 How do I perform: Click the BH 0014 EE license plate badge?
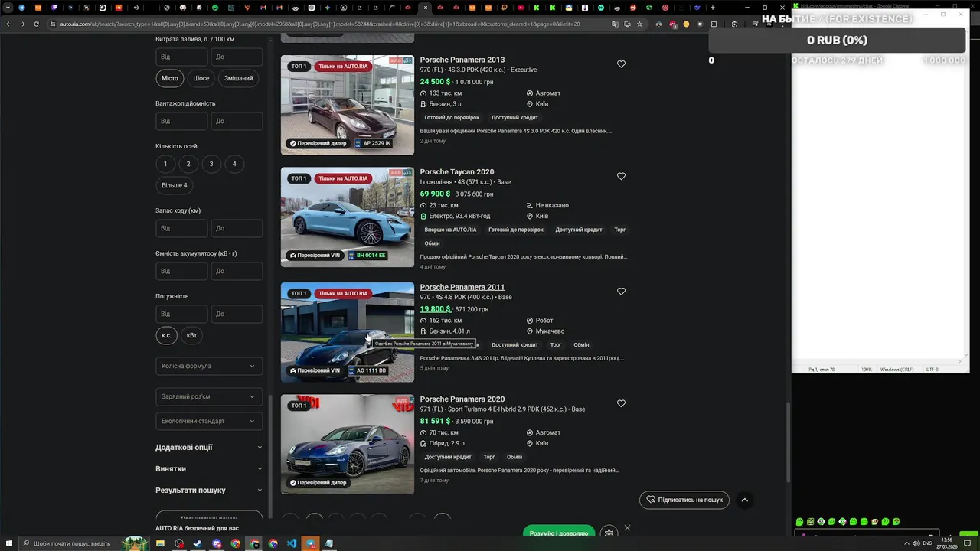click(x=367, y=256)
